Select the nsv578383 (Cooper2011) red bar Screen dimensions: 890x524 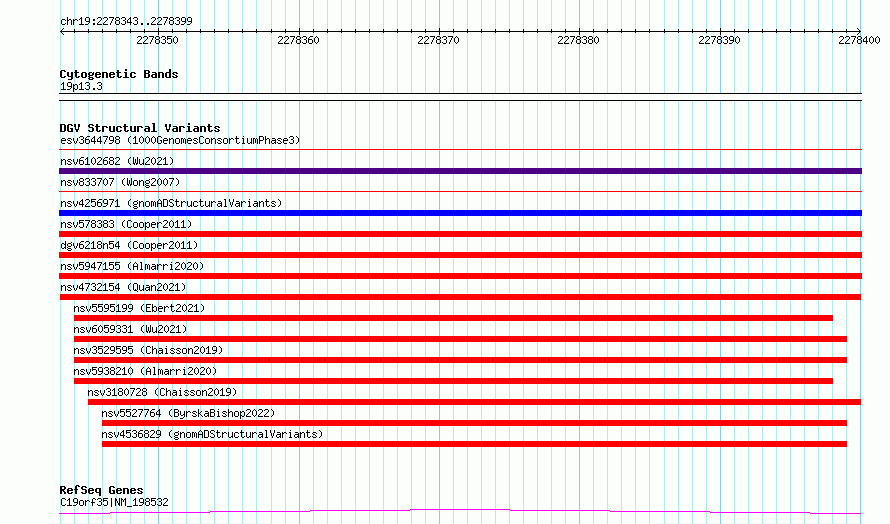[460, 234]
